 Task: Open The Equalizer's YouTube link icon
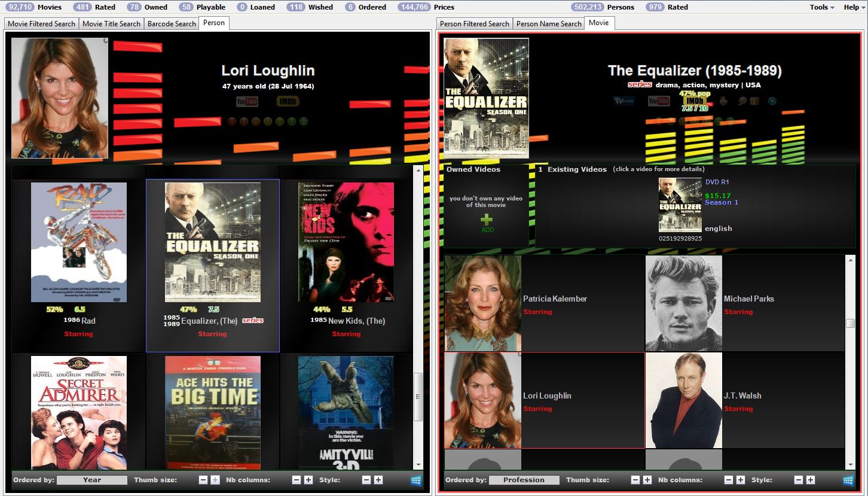659,101
